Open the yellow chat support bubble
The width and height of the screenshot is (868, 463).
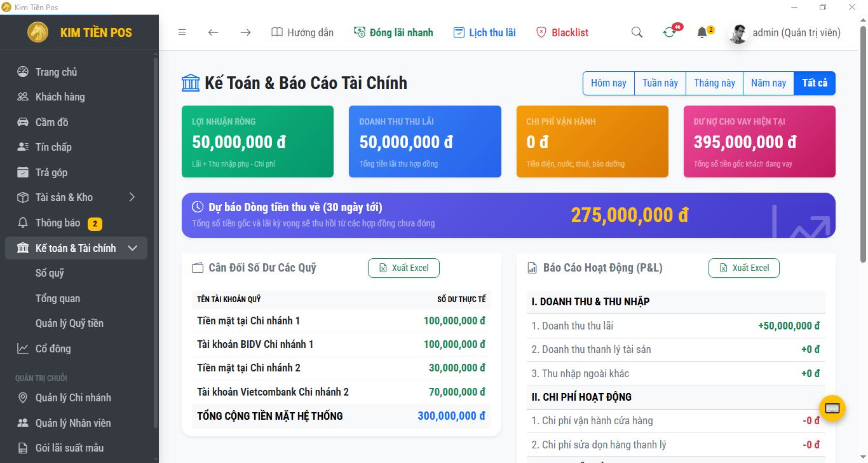point(832,408)
